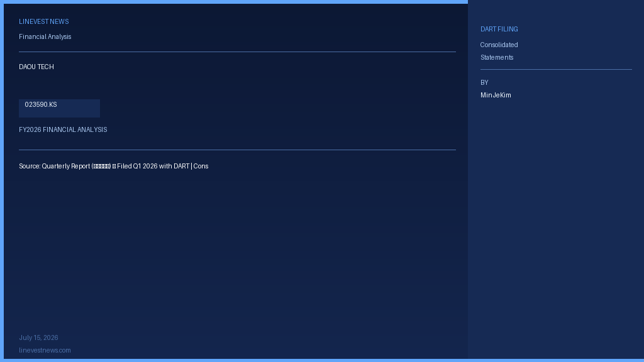Click the sidebar divider below Statements
The image size is (644, 362).
click(x=556, y=69)
